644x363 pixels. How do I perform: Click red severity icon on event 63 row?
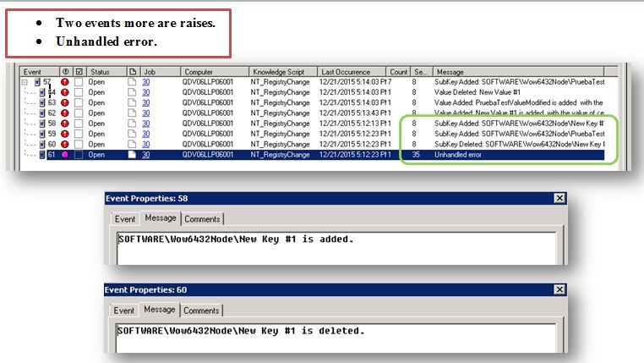(x=65, y=102)
